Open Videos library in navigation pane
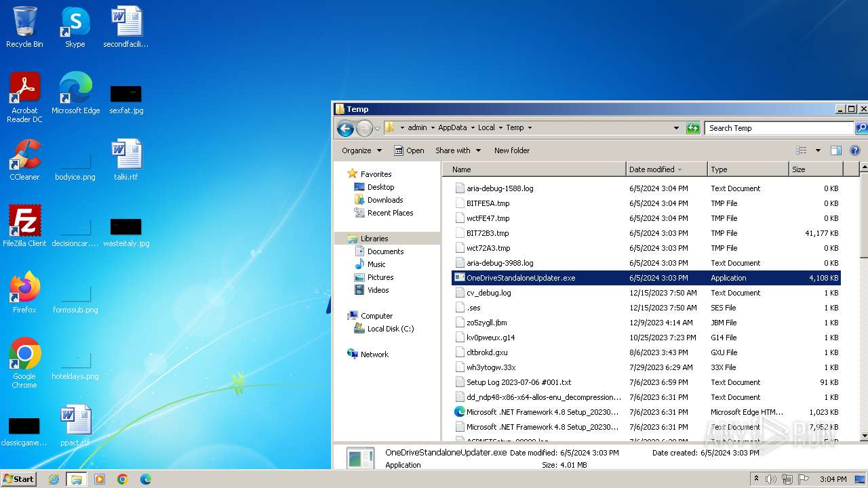 click(372, 290)
